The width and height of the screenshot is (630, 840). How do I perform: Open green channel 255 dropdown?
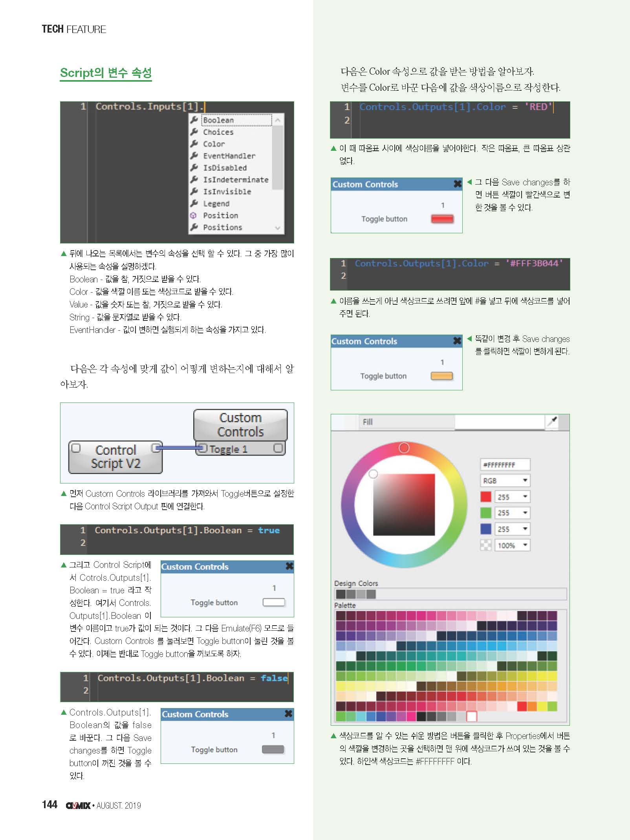512,513
